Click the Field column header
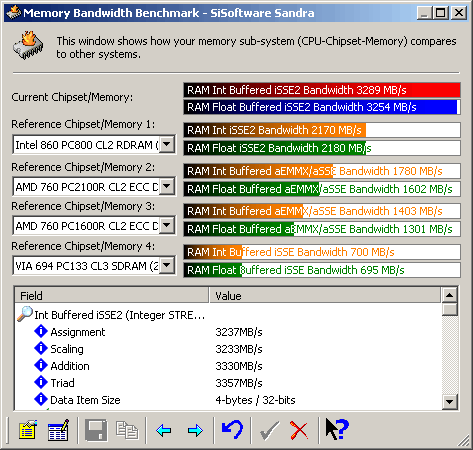The width and height of the screenshot is (473, 450). click(x=112, y=296)
